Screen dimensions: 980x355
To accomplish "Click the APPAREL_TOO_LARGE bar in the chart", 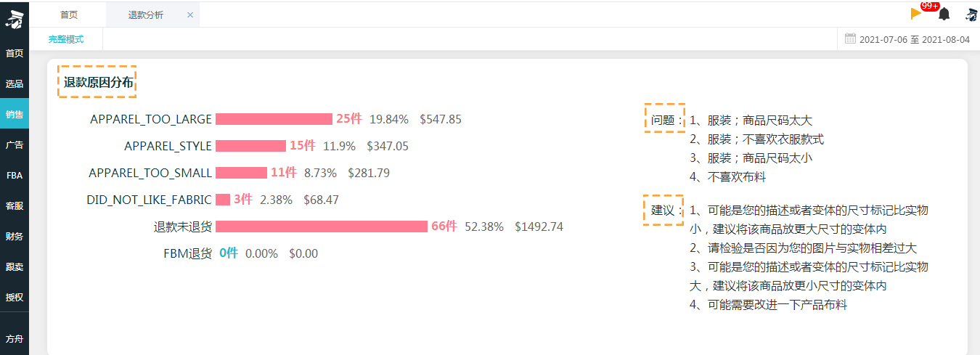I will (274, 119).
